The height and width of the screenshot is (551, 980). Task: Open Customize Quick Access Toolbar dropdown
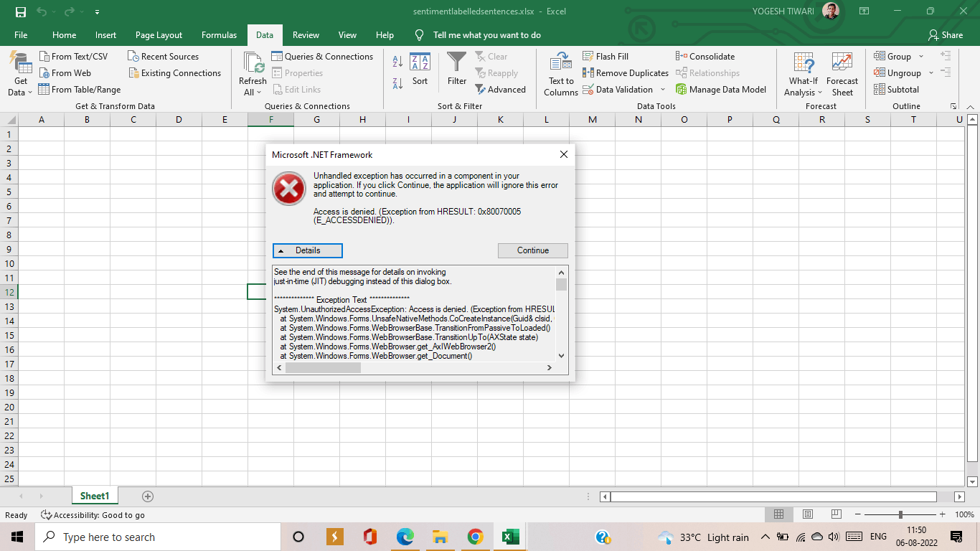click(x=97, y=12)
